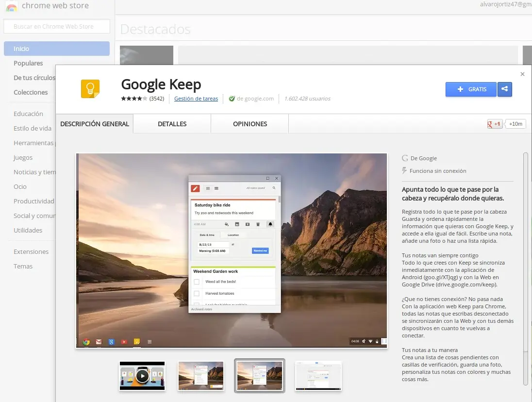Click the blue Google search icon in shelf
Viewport: 532px width, 402px height.
coord(111,342)
